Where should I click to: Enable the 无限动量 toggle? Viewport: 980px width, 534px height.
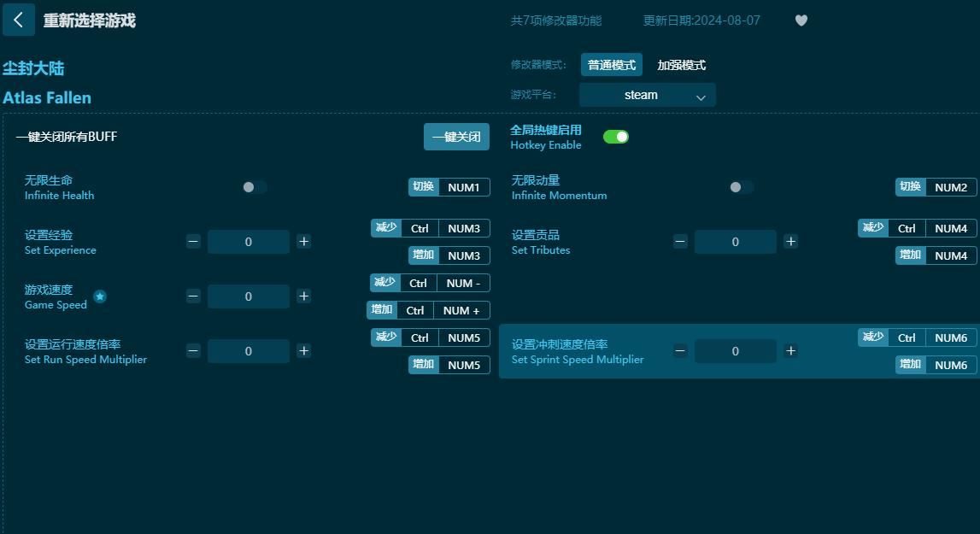pos(741,186)
